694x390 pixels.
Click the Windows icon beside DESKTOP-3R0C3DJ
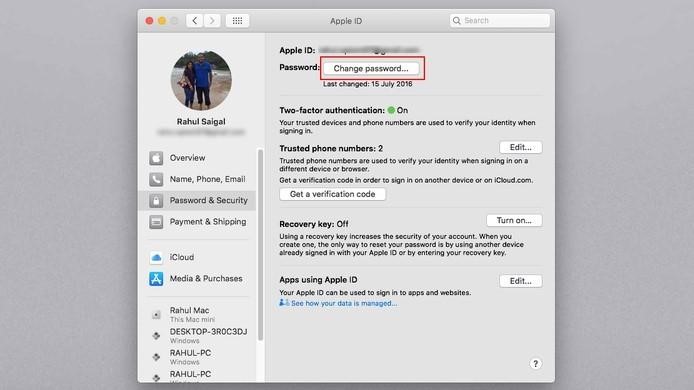click(156, 336)
